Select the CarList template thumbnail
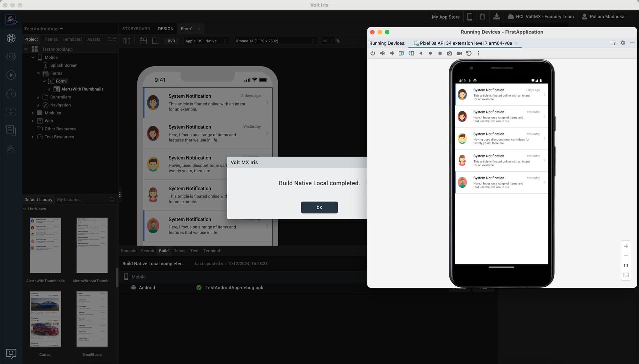This screenshot has height=364, width=639. pos(46,319)
